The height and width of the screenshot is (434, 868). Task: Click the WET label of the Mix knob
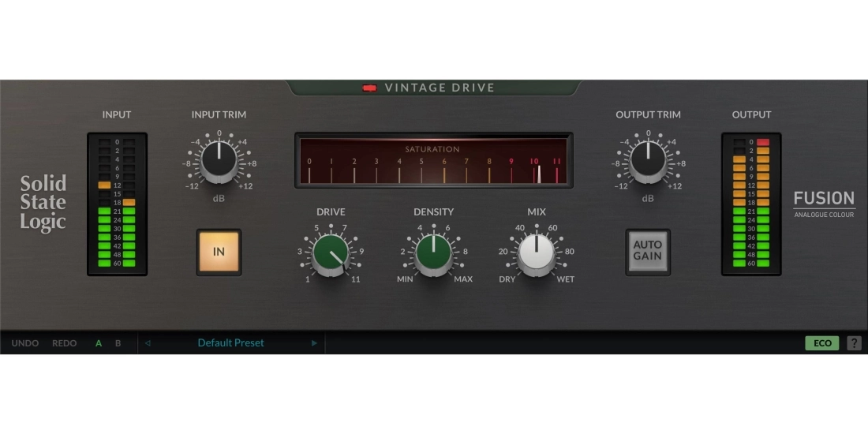click(565, 279)
